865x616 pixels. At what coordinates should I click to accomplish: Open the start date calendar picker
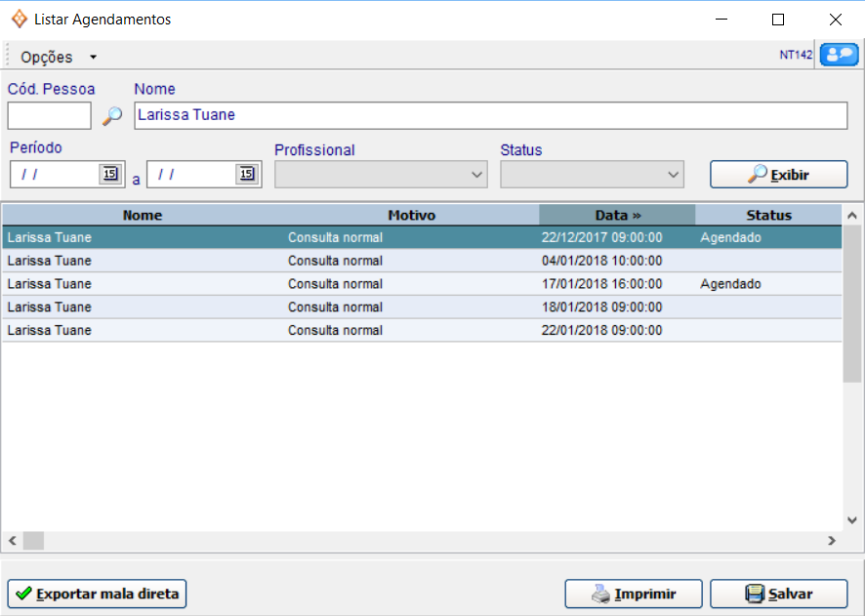pyautogui.click(x=108, y=174)
